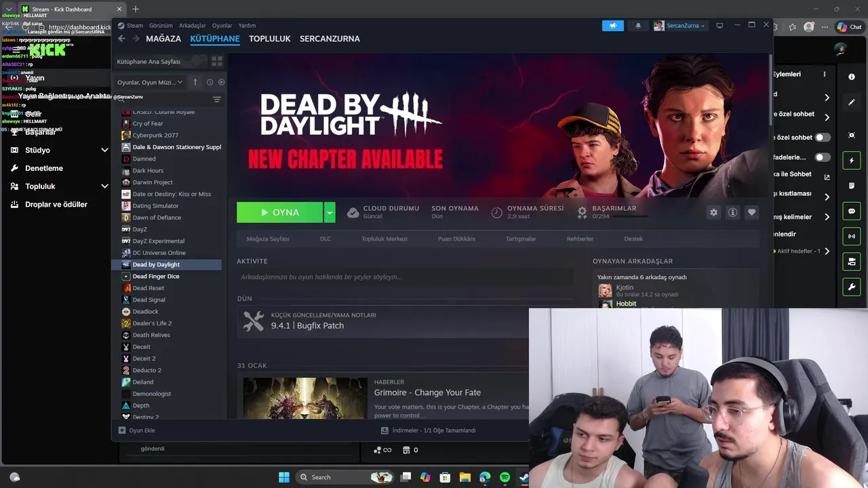The image size is (868, 488).
Task: Open the MAĞAZA tab
Action: (x=163, y=39)
